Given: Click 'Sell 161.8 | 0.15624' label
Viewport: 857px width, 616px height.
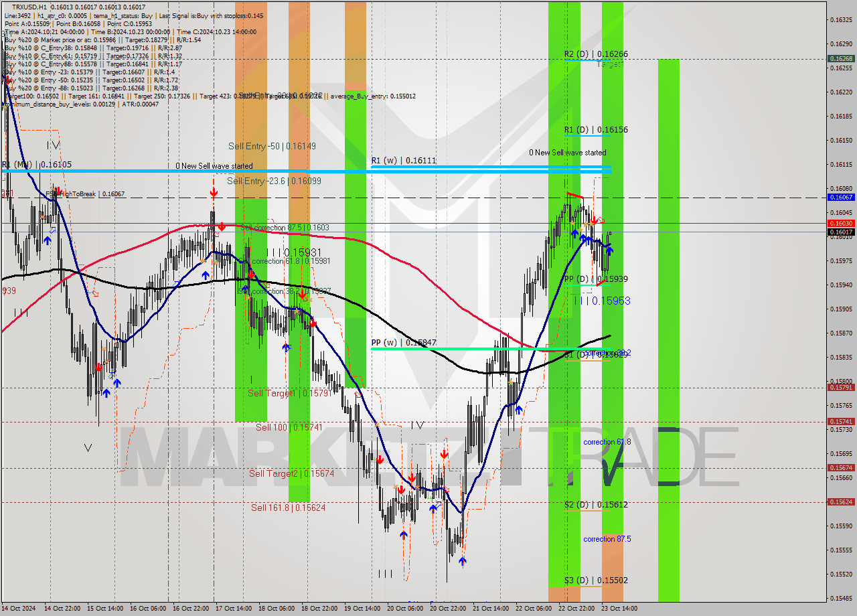Looking at the screenshot, I should [x=289, y=508].
